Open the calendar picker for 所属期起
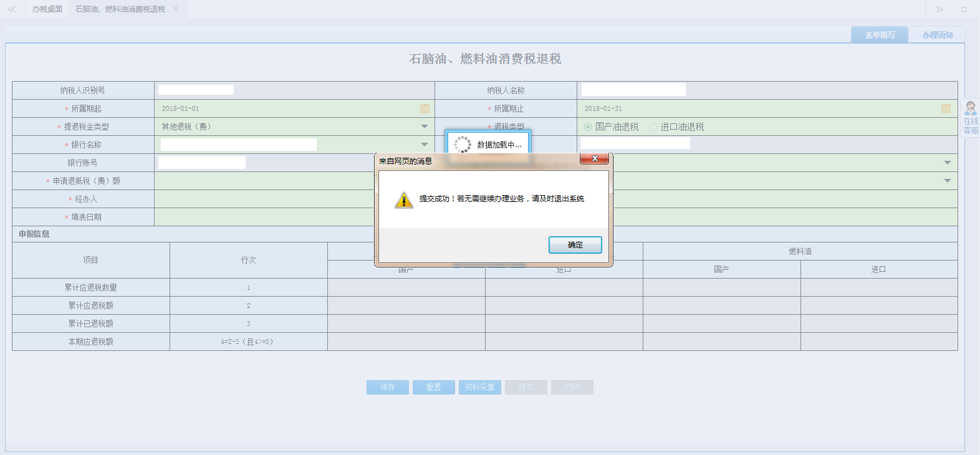Viewport: 980px width, 455px height. click(425, 108)
